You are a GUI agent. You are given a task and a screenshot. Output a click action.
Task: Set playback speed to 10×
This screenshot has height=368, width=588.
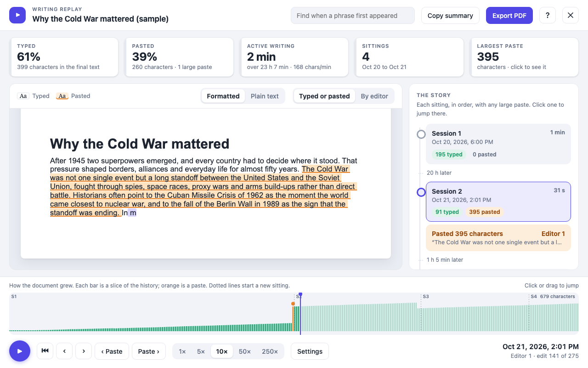pos(222,351)
